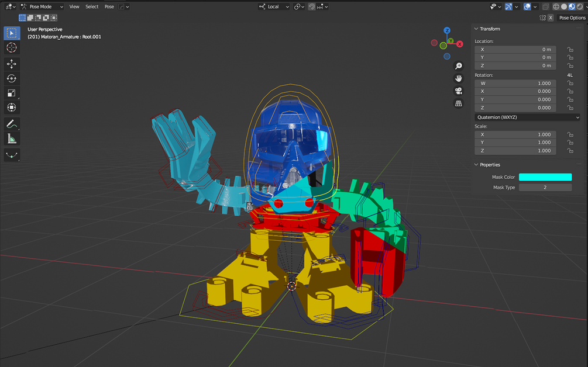The image size is (588, 367).
Task: Click Scale Y field
Action: point(515,143)
